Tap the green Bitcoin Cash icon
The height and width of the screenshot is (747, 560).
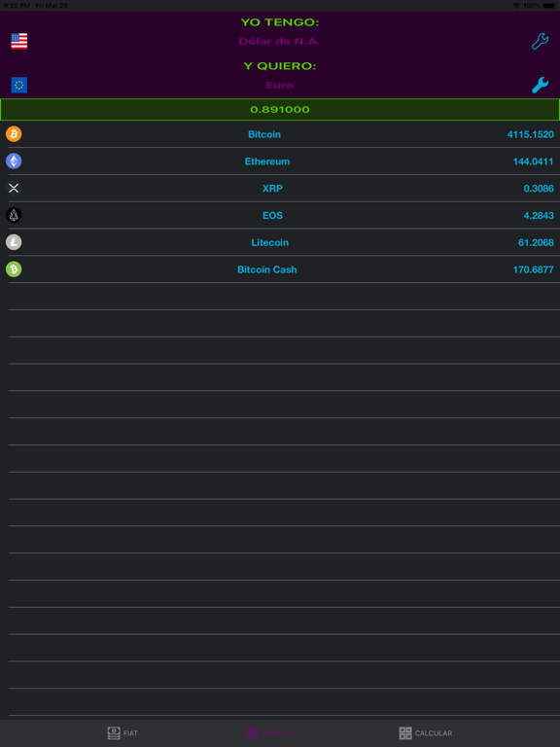click(x=14, y=269)
